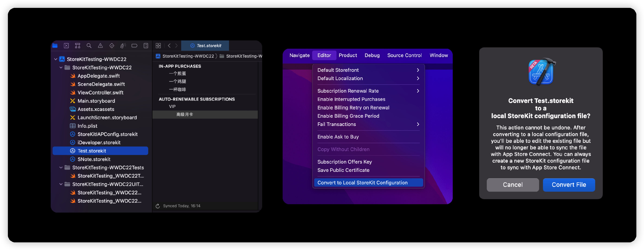Select the 高级月卡 subscription row
Screen dimensions: 644x250
pos(205,115)
